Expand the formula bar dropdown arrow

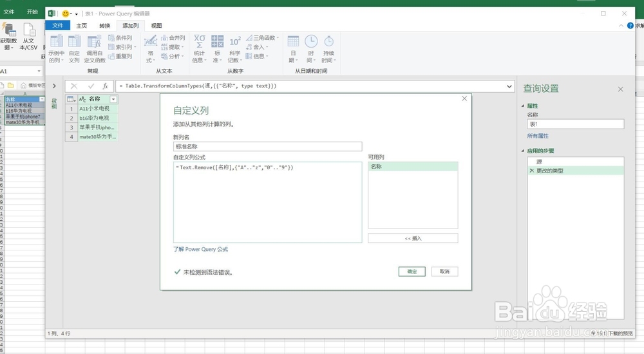(509, 86)
